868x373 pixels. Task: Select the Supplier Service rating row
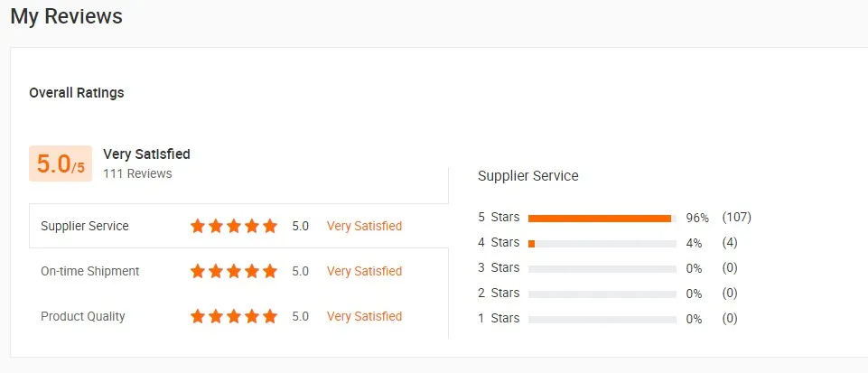[x=85, y=226]
